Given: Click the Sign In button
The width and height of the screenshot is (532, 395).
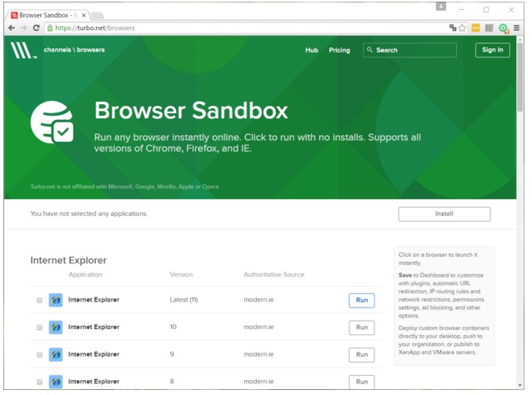Looking at the screenshot, I should [x=492, y=50].
